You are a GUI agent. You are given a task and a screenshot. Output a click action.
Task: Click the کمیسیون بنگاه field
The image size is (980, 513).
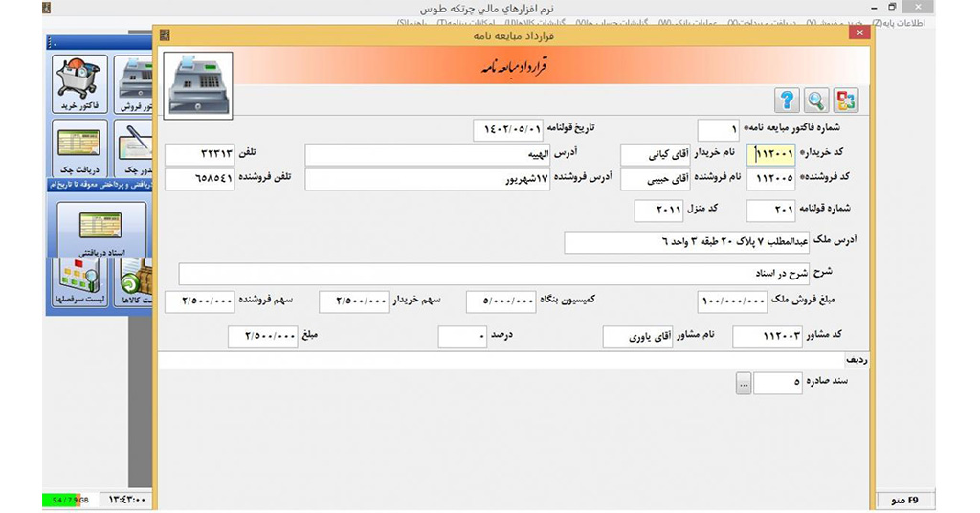pos(501,301)
